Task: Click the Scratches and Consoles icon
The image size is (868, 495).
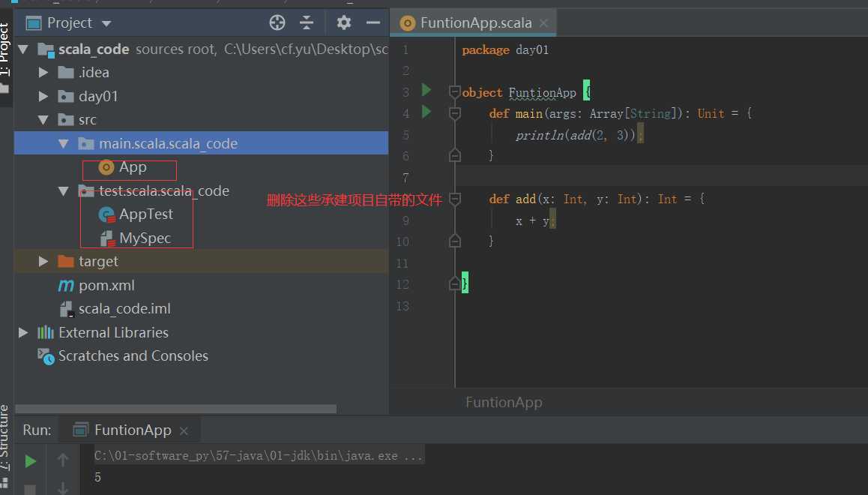Action: pos(46,356)
